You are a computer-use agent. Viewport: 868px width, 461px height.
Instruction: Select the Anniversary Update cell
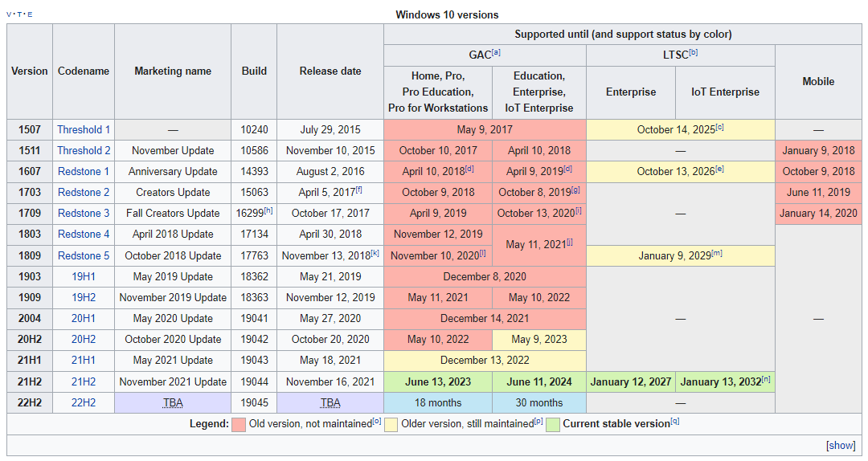point(173,172)
